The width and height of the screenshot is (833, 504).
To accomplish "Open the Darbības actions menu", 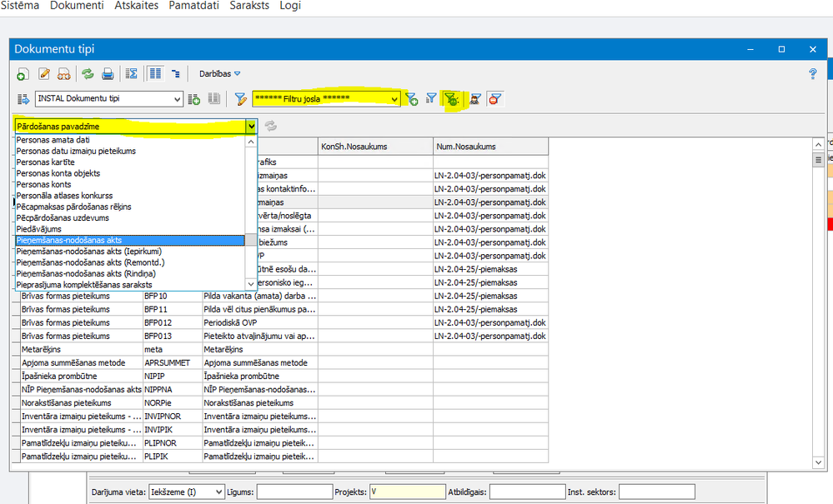I will [x=219, y=74].
